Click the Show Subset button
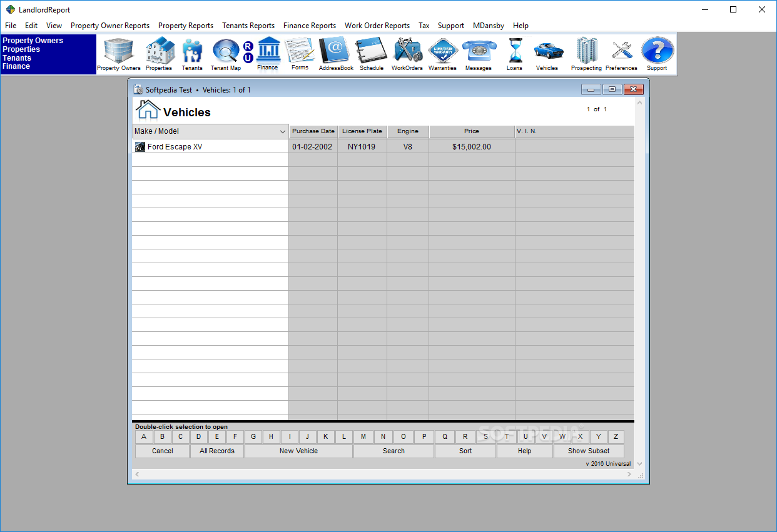Image resolution: width=777 pixels, height=532 pixels. coord(589,451)
